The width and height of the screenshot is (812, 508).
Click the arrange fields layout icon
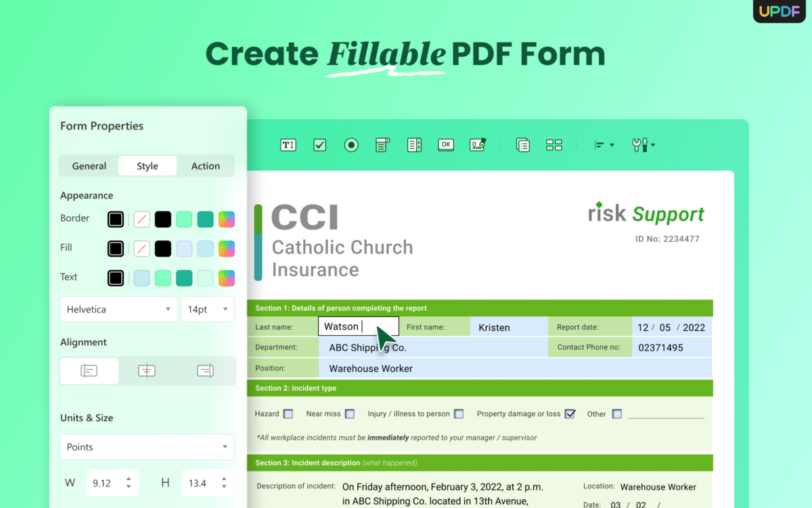(554, 144)
